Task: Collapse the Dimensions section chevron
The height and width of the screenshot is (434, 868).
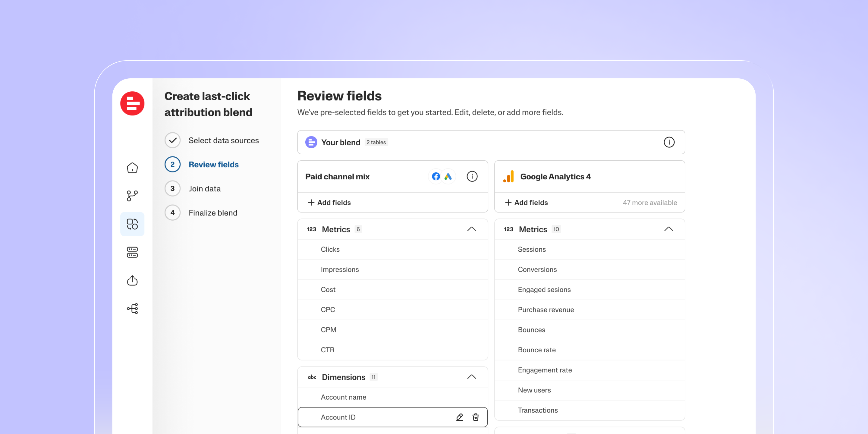Action: pos(471,377)
